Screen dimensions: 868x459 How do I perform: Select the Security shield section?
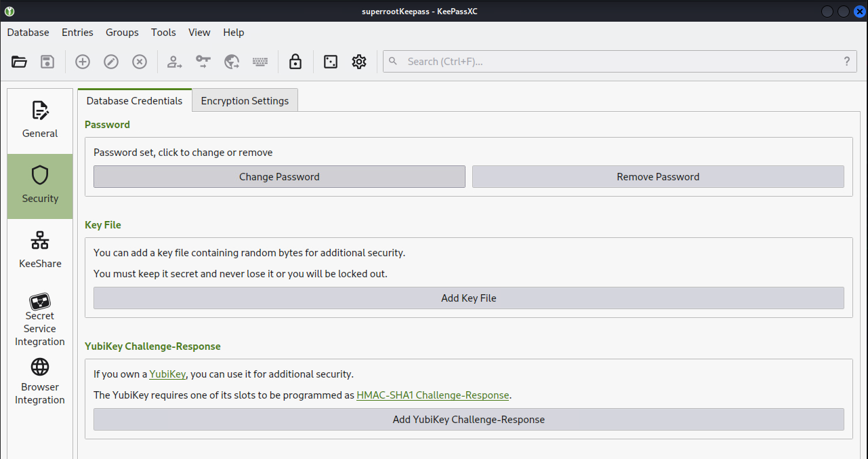point(40,186)
